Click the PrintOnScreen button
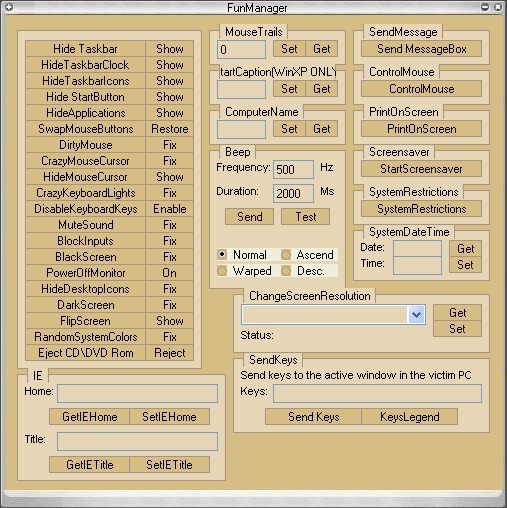 [421, 129]
